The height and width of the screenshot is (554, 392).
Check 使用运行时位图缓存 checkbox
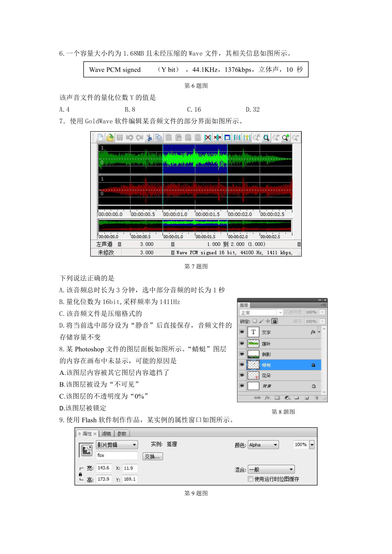coord(250,479)
